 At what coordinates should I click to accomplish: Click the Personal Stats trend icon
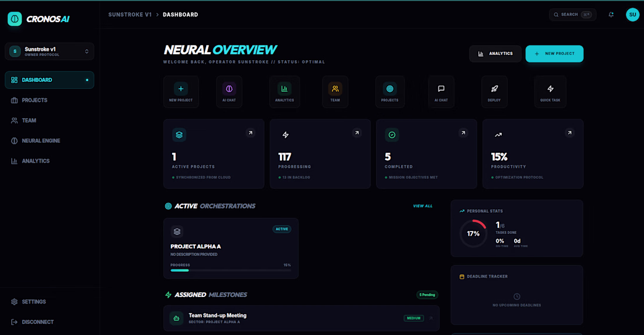[x=462, y=211]
